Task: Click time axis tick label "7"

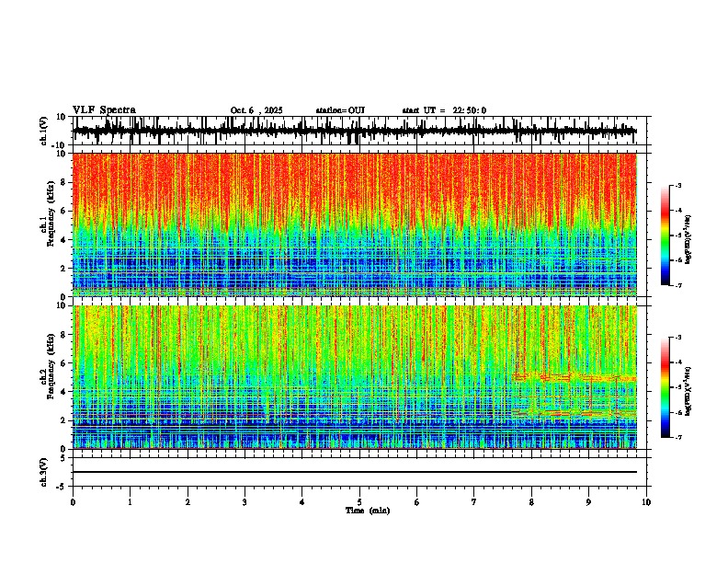Action: click(474, 502)
